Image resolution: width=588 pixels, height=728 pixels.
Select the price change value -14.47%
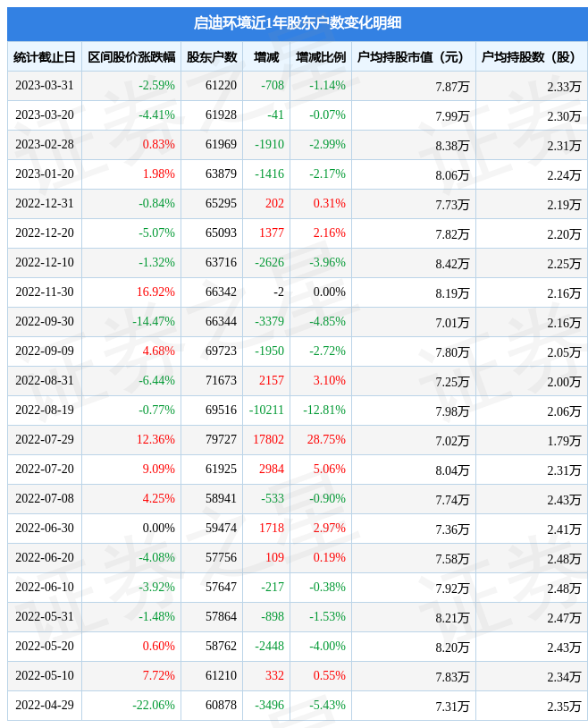[x=154, y=321]
